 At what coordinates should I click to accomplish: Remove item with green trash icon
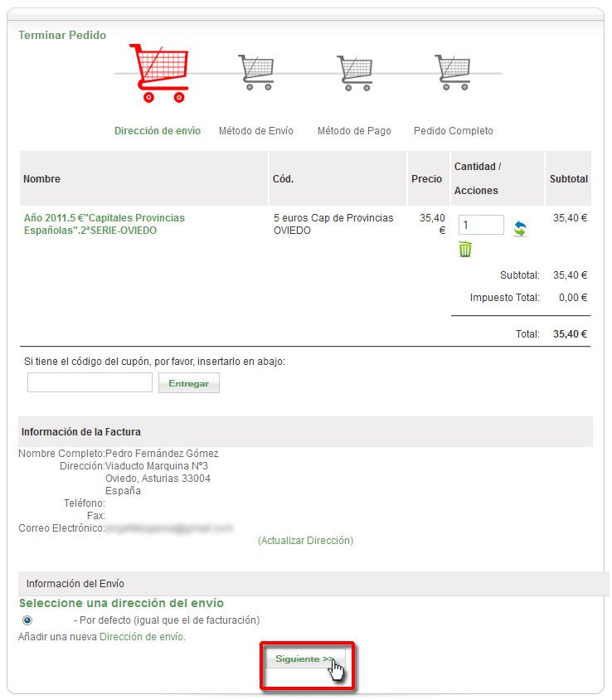point(466,249)
